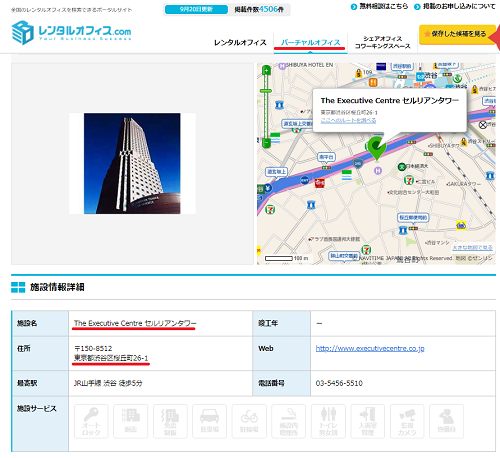
Task: Click the parking lot car icon
Action: pos(209,421)
